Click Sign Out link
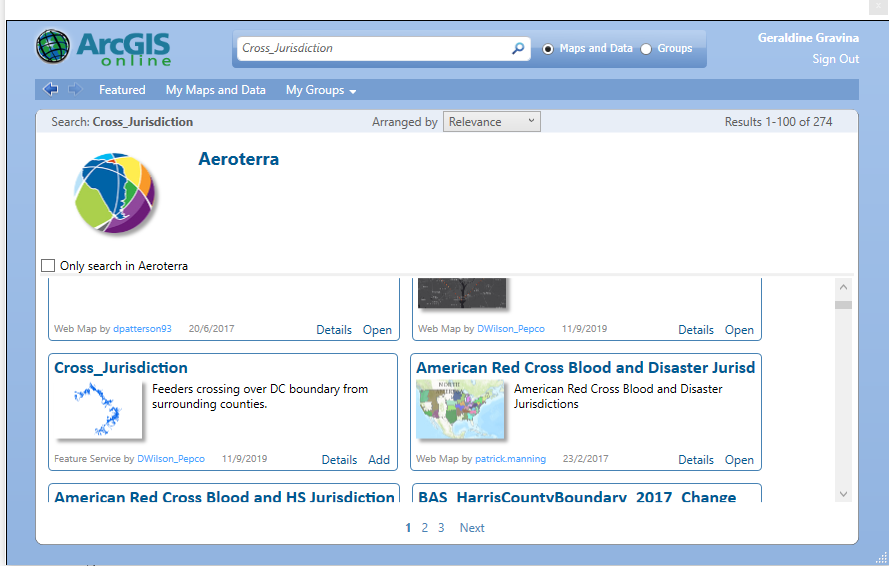 tap(835, 59)
